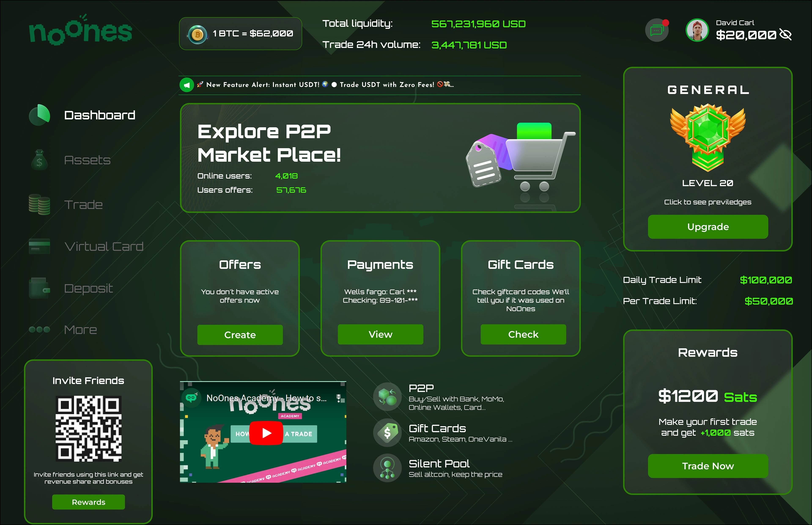The image size is (812, 525).
Task: Open Deposit from the sidebar
Action: click(x=71, y=288)
